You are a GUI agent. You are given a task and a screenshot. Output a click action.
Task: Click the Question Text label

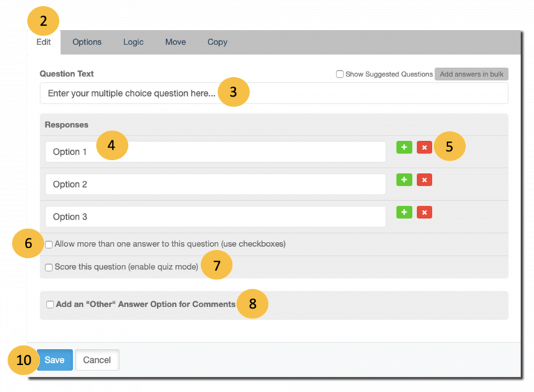(67, 74)
